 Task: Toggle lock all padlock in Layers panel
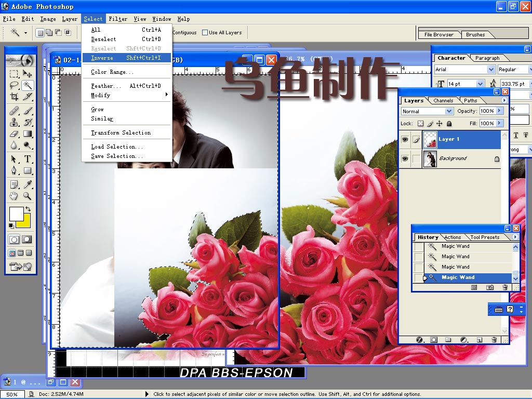pos(449,124)
